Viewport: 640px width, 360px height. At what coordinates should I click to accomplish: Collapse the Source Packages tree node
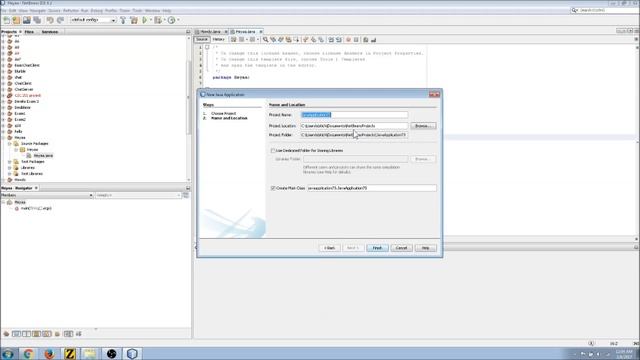click(x=10, y=144)
